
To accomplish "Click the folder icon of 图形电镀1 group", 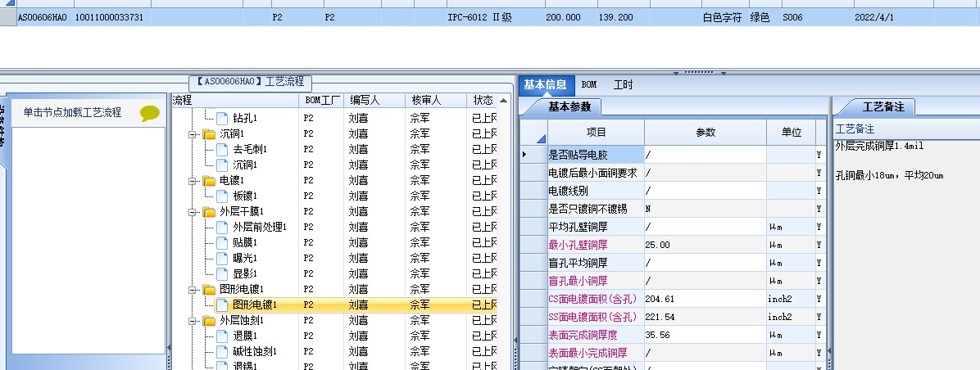I will pos(209,290).
